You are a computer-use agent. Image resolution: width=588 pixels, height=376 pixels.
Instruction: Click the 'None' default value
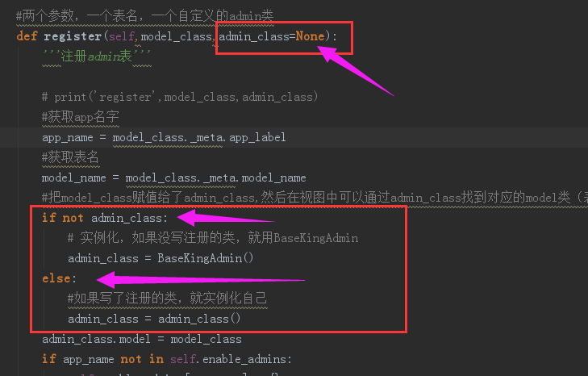(310, 36)
